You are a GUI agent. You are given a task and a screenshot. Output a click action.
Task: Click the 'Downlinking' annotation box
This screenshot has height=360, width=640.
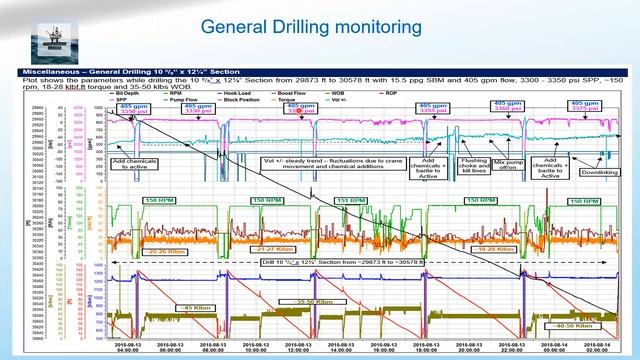tap(600, 173)
